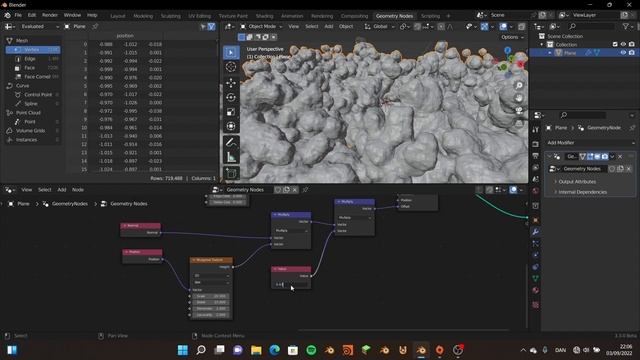640x360 pixels.
Task: Choose the Rotate tool in viewport toolbar
Action: [x=231, y=97]
